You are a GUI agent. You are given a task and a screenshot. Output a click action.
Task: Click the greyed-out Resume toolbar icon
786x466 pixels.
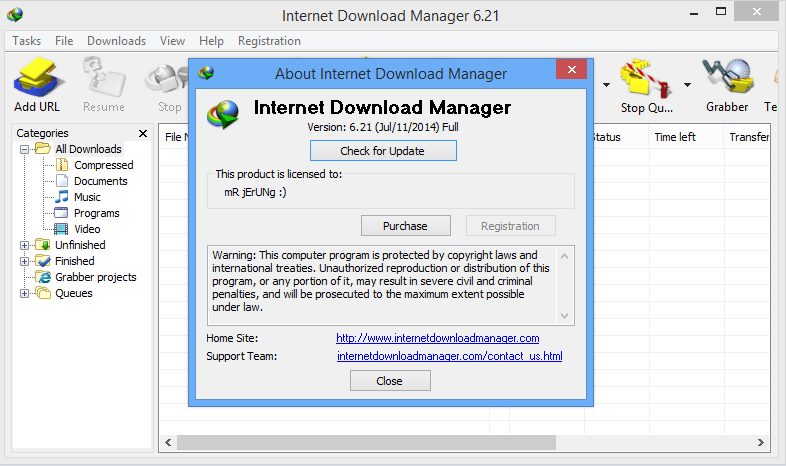click(x=104, y=78)
